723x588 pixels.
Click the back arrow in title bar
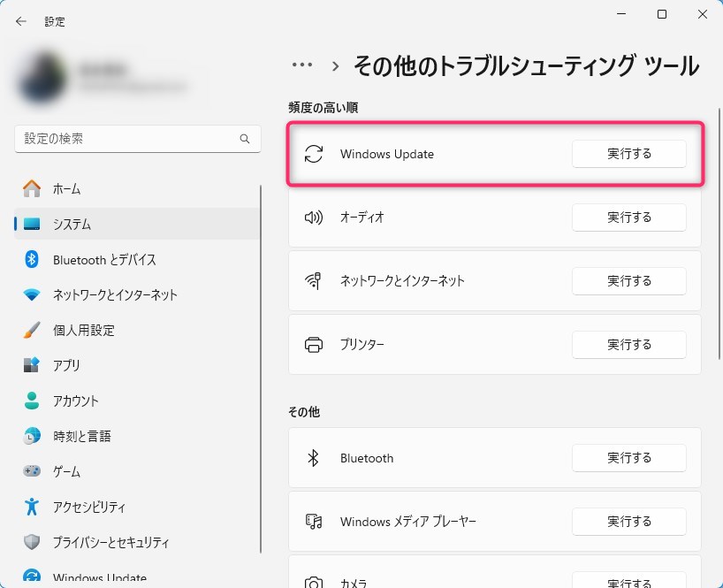(21, 21)
